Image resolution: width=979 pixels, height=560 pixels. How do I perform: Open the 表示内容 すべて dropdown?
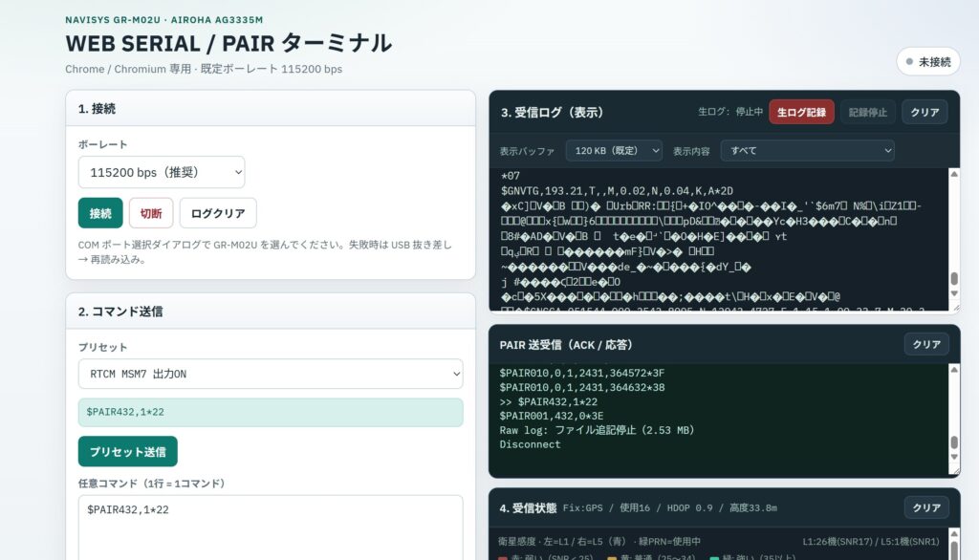[x=807, y=150]
